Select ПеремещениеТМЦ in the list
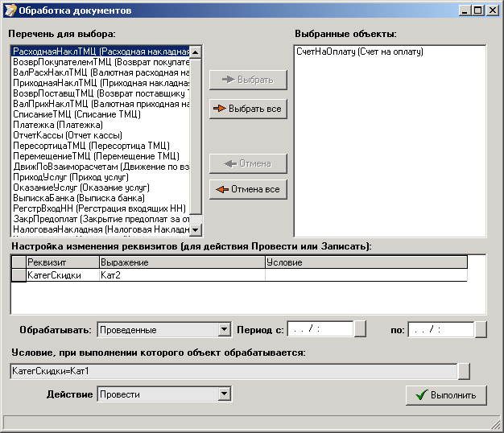 pyautogui.click(x=101, y=156)
